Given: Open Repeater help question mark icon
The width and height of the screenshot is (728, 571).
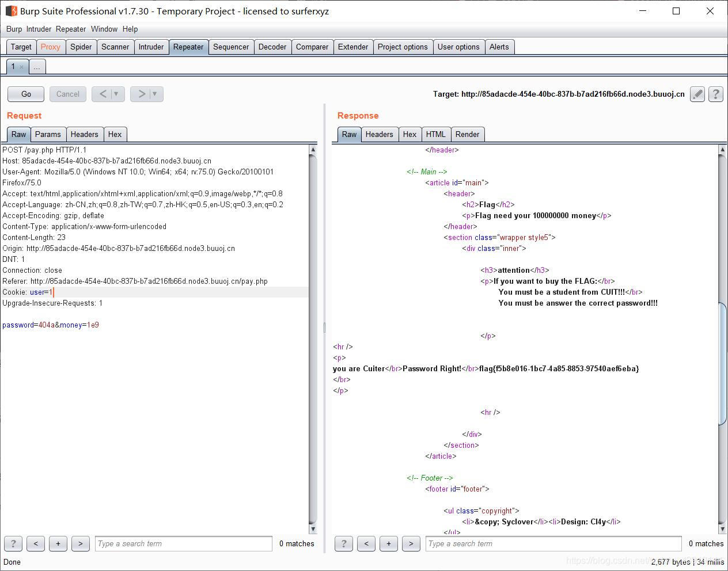Looking at the screenshot, I should pos(715,94).
